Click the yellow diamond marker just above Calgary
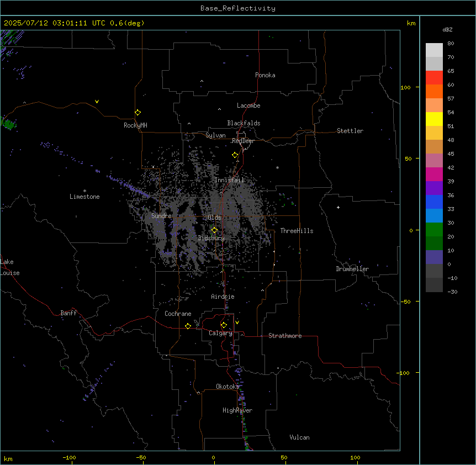Viewport: 476px width, 465px height. click(x=224, y=325)
